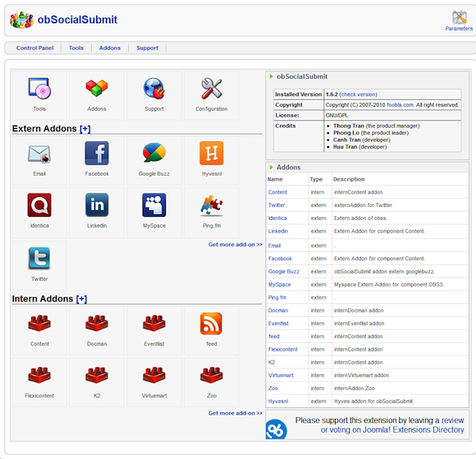Open Twitter link in Addons table

pos(277,205)
